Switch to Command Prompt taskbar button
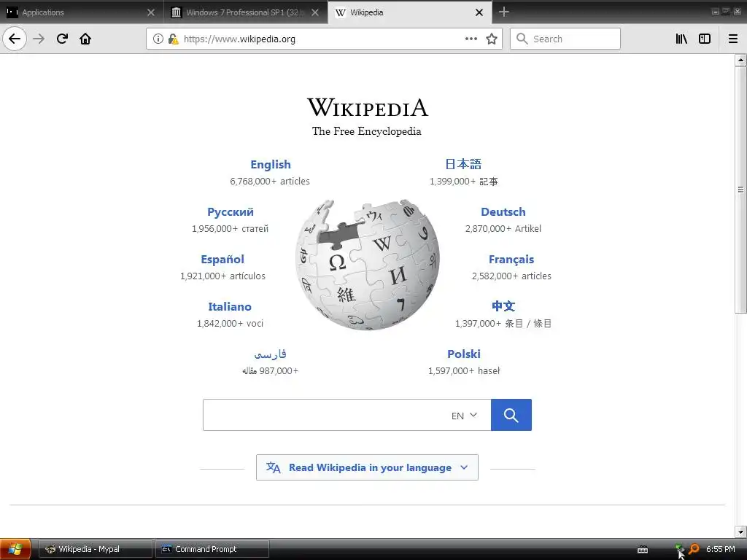Viewport: 747px width, 560px height. (212, 549)
